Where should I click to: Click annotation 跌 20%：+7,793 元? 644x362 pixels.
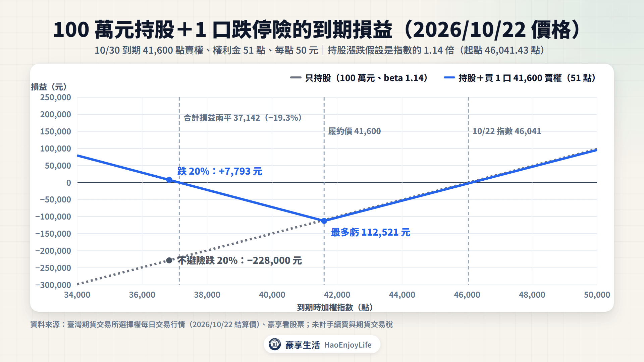pos(220,171)
